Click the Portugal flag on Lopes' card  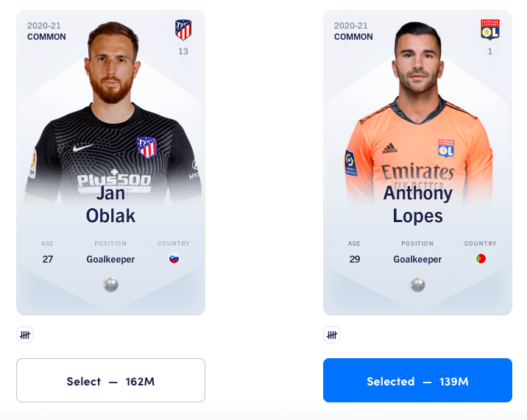coord(481,259)
